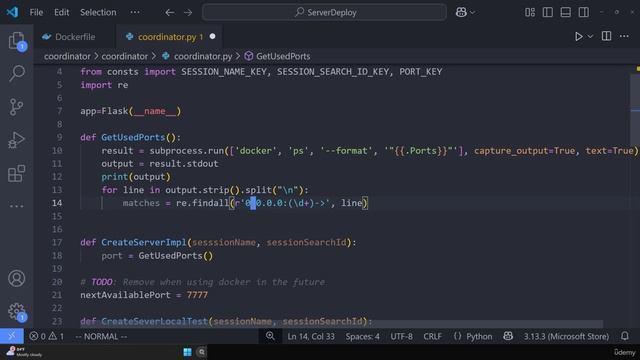Image resolution: width=640 pixels, height=360 pixels.
Task: Click second coordinator breadcrumb folder
Action: pos(124,56)
